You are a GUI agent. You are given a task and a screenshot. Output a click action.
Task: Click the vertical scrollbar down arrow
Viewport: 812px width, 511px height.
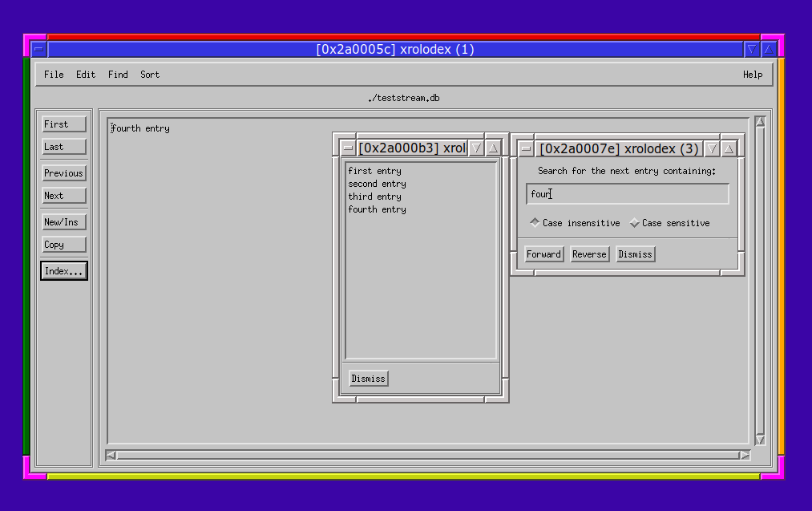point(760,440)
